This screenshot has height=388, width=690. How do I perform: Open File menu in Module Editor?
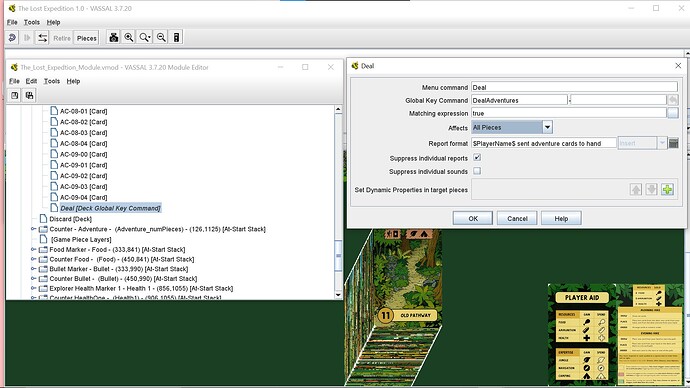(x=15, y=81)
